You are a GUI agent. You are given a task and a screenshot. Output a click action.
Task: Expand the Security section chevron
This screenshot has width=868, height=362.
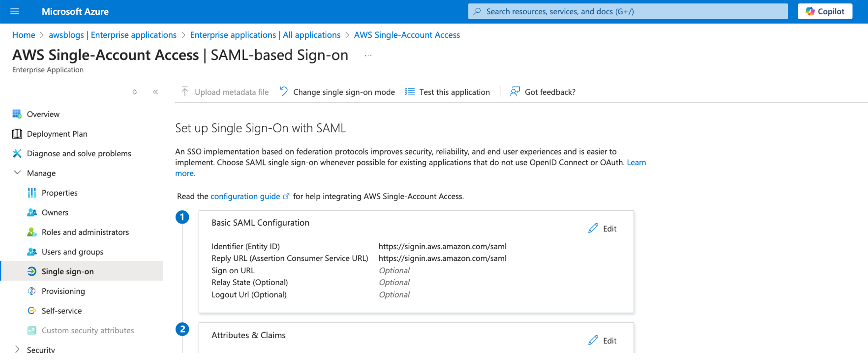[17, 349]
